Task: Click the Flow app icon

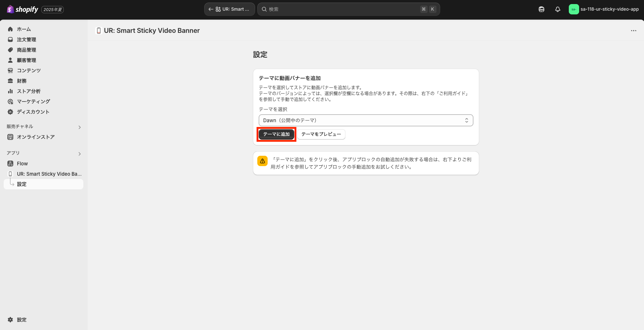Action: point(10,164)
